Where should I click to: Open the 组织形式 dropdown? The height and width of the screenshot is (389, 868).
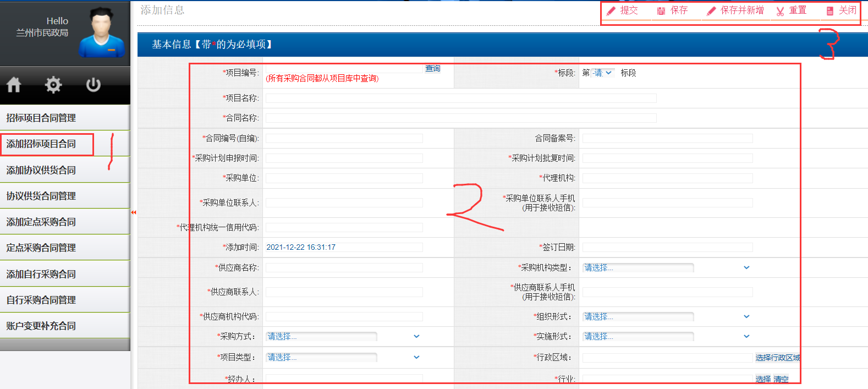pyautogui.click(x=667, y=316)
